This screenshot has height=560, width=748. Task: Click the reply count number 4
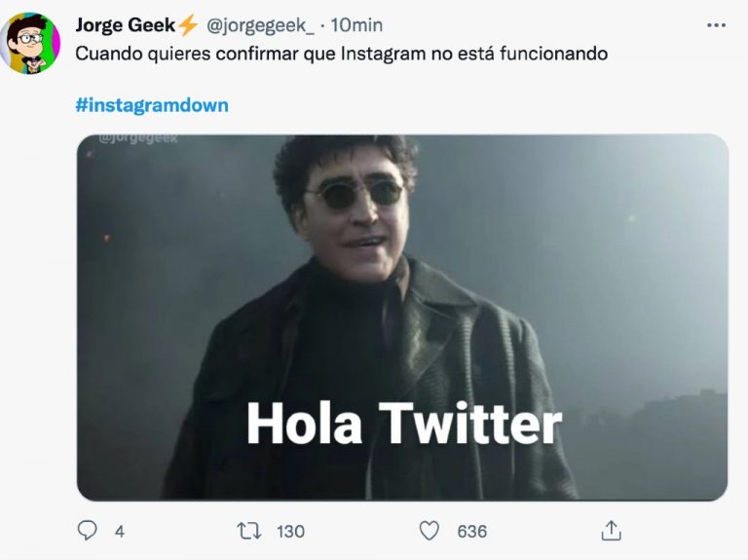pyautogui.click(x=119, y=532)
